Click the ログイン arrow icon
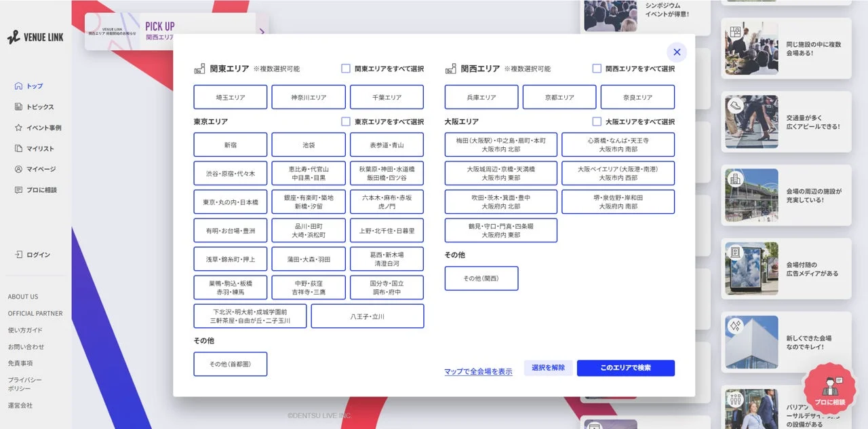 pos(20,255)
